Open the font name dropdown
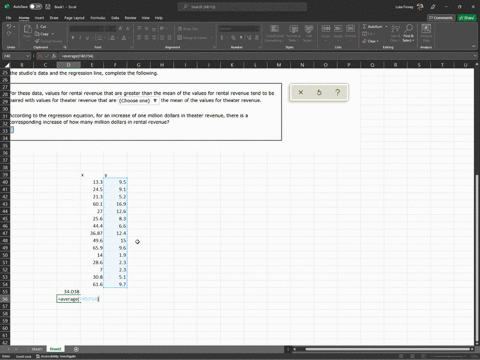Image resolution: width=480 pixels, height=360 pixels. (102, 29)
